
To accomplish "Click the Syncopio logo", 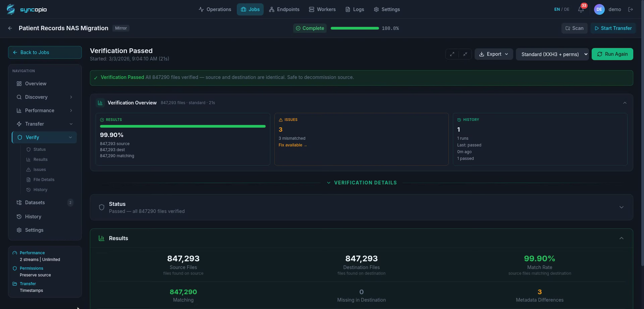I will click(x=27, y=9).
